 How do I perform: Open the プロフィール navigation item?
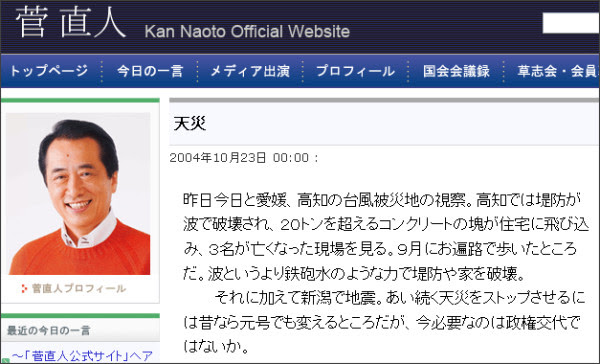click(355, 71)
